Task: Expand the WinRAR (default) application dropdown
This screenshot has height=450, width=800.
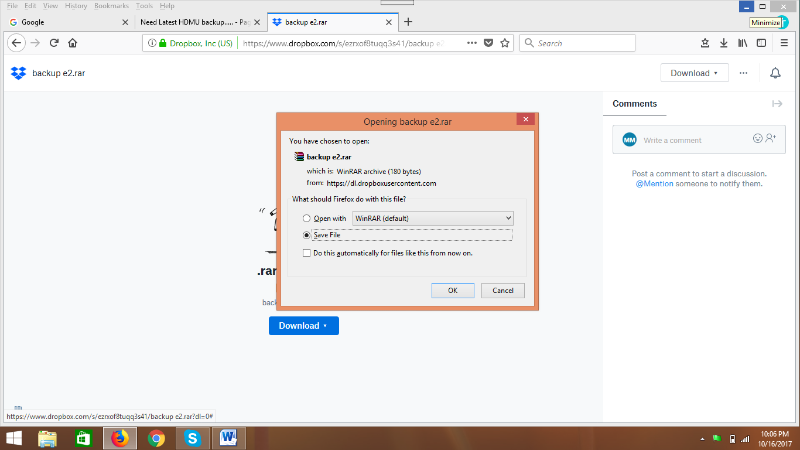Action: 433,218
